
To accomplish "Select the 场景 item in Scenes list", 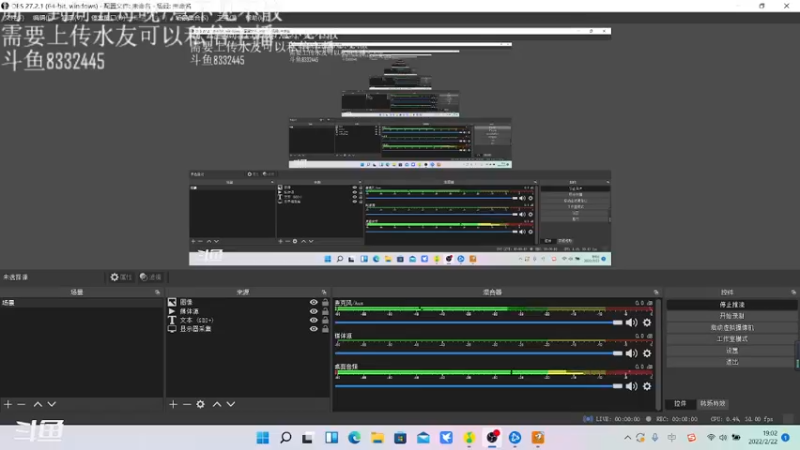I will click(82, 303).
